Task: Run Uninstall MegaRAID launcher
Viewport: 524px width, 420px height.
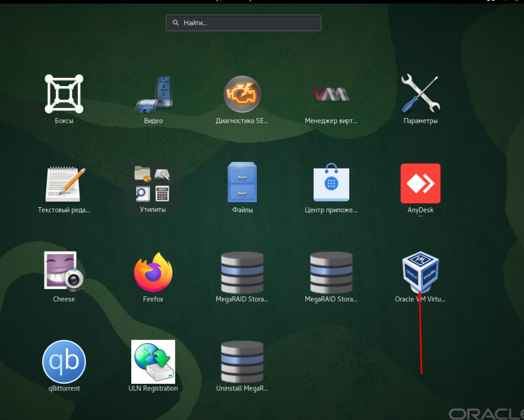Action: (x=242, y=361)
